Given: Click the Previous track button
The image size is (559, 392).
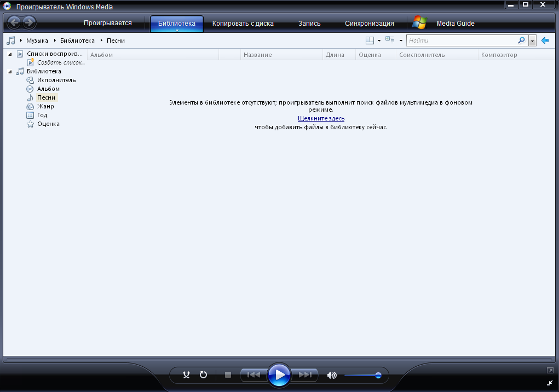Looking at the screenshot, I should pyautogui.click(x=253, y=375).
